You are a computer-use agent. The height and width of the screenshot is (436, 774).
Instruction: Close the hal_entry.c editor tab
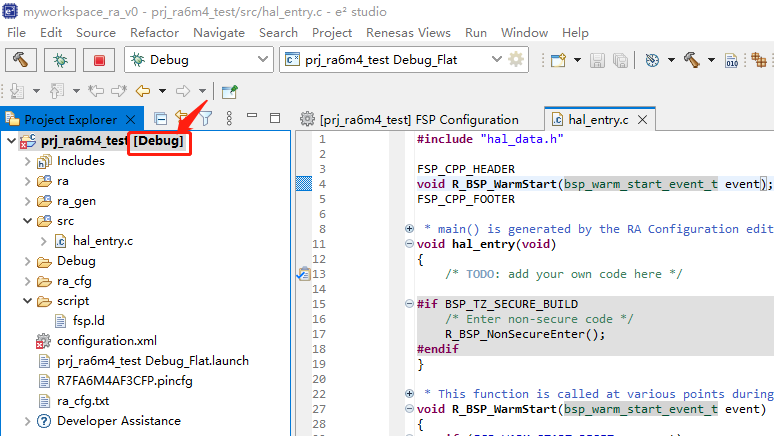coord(642,119)
